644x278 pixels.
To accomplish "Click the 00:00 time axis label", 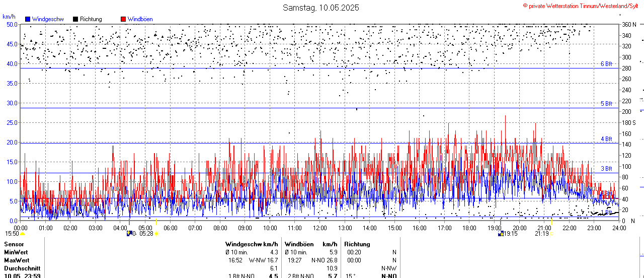I will (21, 228).
